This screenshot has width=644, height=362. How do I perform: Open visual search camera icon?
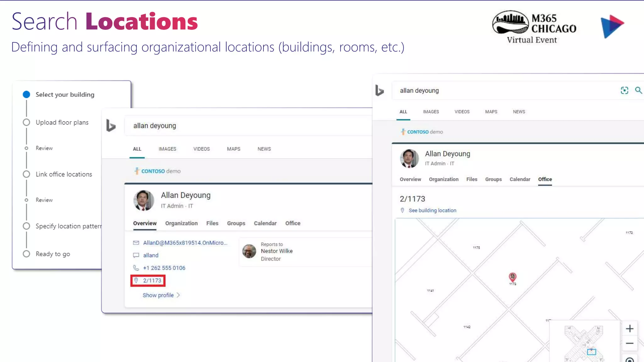click(x=625, y=90)
